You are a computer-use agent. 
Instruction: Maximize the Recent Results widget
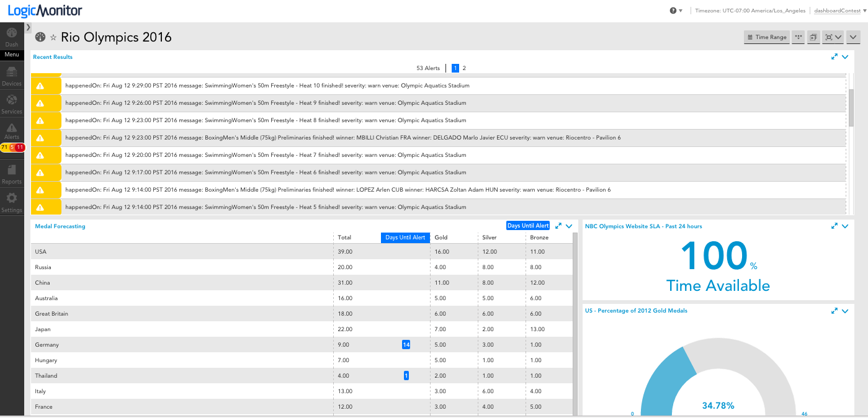pyautogui.click(x=834, y=57)
